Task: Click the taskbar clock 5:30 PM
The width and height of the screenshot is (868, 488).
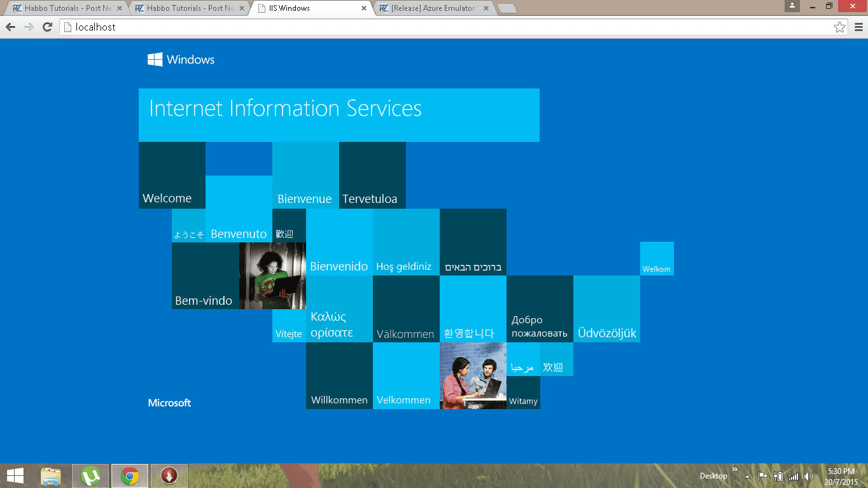Action: coord(841,476)
